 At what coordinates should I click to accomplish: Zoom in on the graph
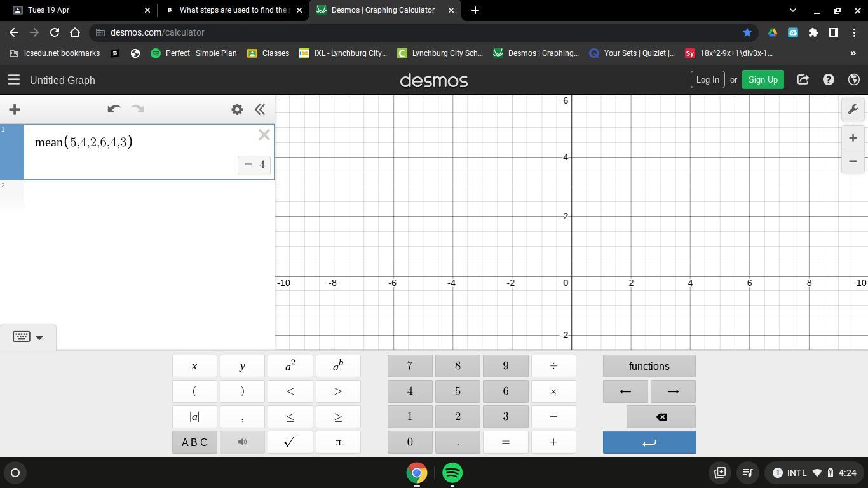click(853, 138)
